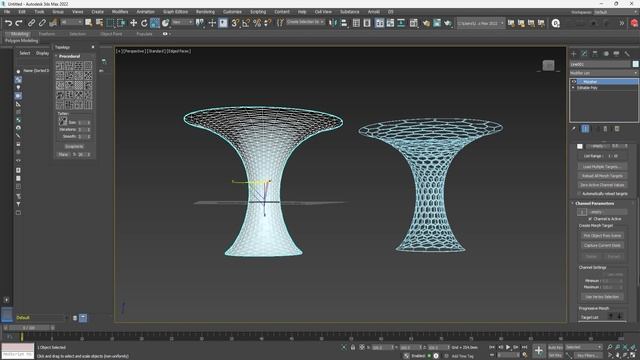This screenshot has width=640, height=360.
Task: Expand the Editable Poly stack entry
Action: pyautogui.click(x=573, y=88)
